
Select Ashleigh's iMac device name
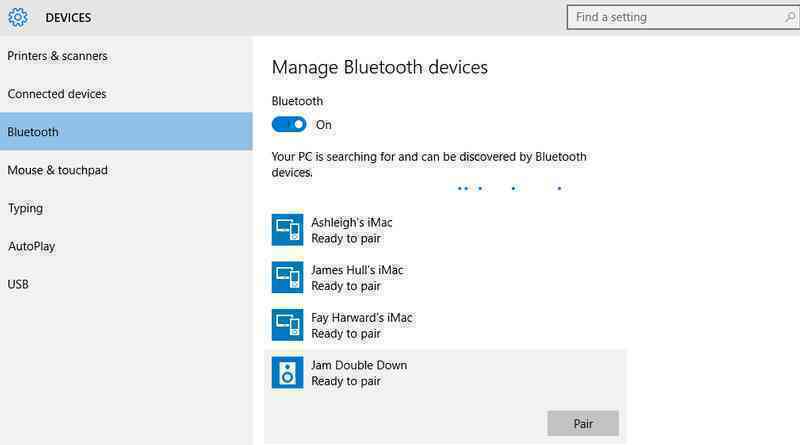[352, 222]
